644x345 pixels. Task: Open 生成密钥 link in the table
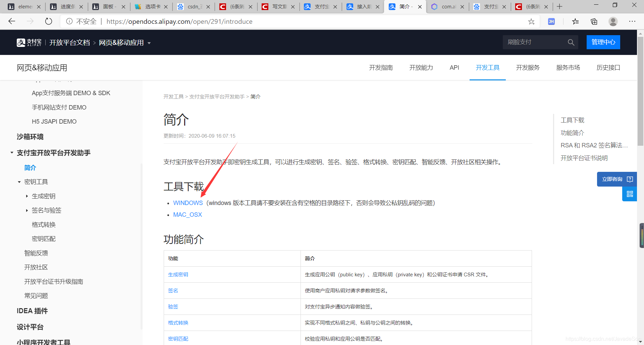tap(178, 275)
